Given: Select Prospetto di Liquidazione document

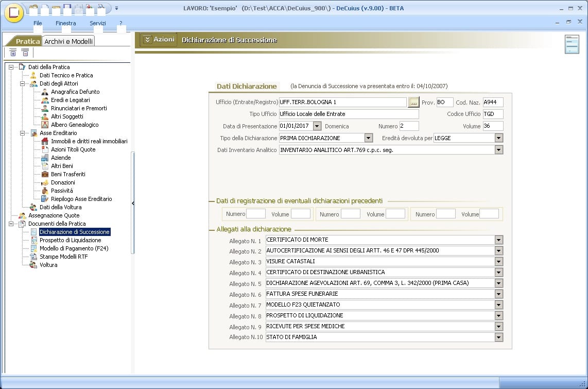Looking at the screenshot, I should coord(70,241).
